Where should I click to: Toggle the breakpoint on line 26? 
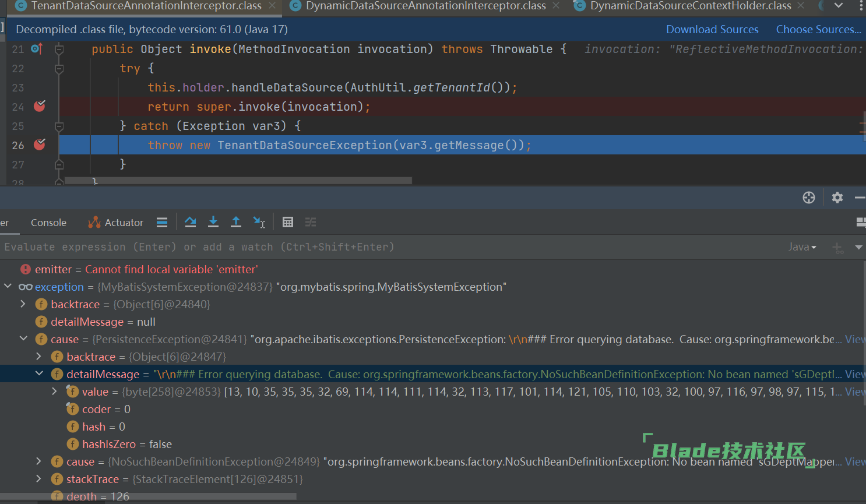[x=40, y=144]
